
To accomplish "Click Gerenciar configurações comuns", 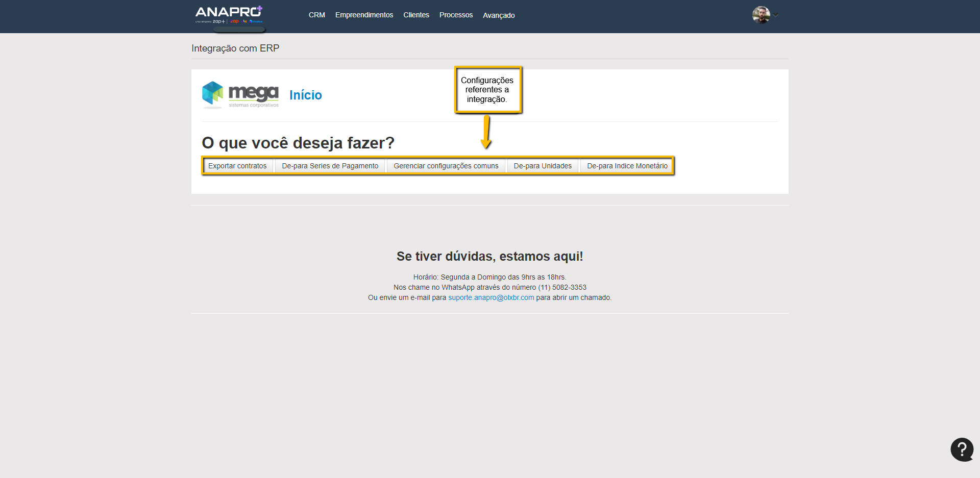I will (x=446, y=166).
